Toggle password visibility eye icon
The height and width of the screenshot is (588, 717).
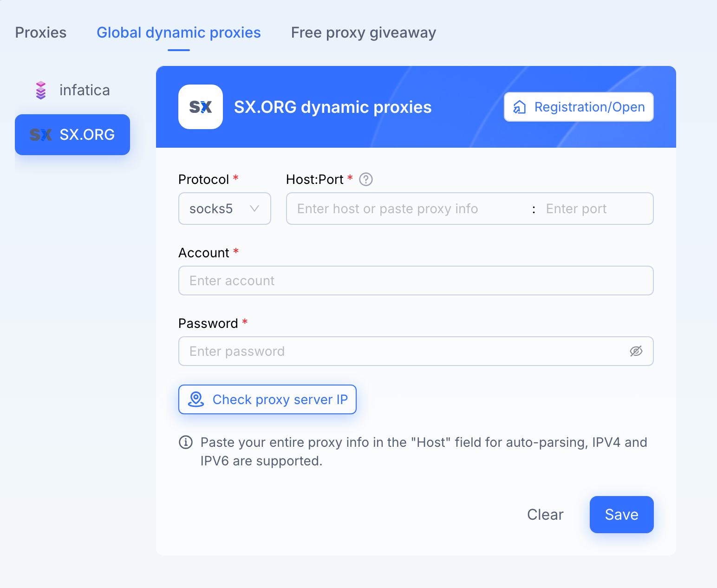(x=636, y=351)
